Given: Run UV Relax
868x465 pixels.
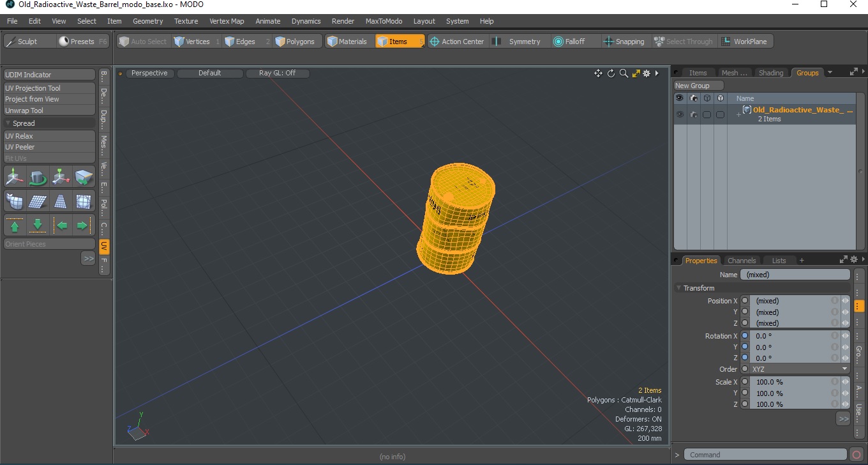Looking at the screenshot, I should coord(50,136).
